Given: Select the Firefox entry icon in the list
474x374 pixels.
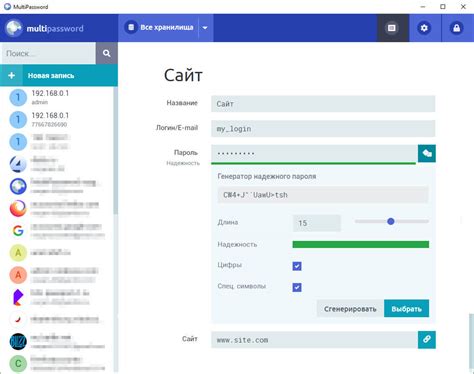Looking at the screenshot, I should pos(18,208).
